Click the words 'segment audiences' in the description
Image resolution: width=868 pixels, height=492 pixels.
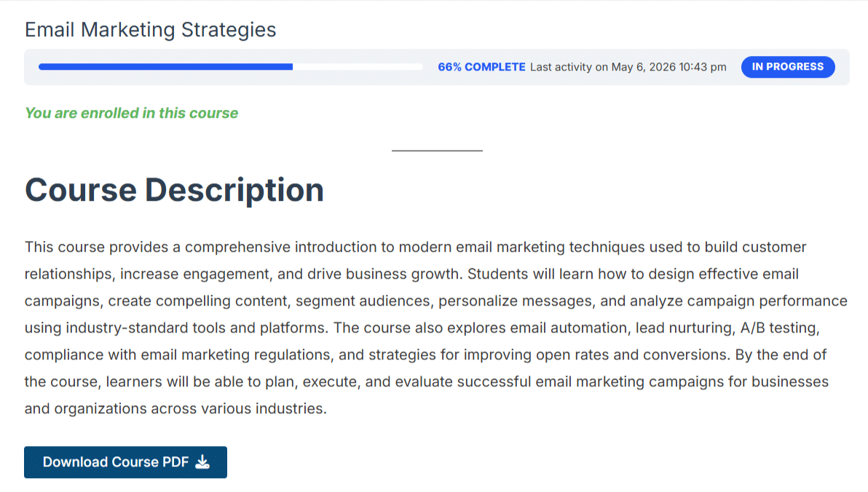[x=362, y=301]
